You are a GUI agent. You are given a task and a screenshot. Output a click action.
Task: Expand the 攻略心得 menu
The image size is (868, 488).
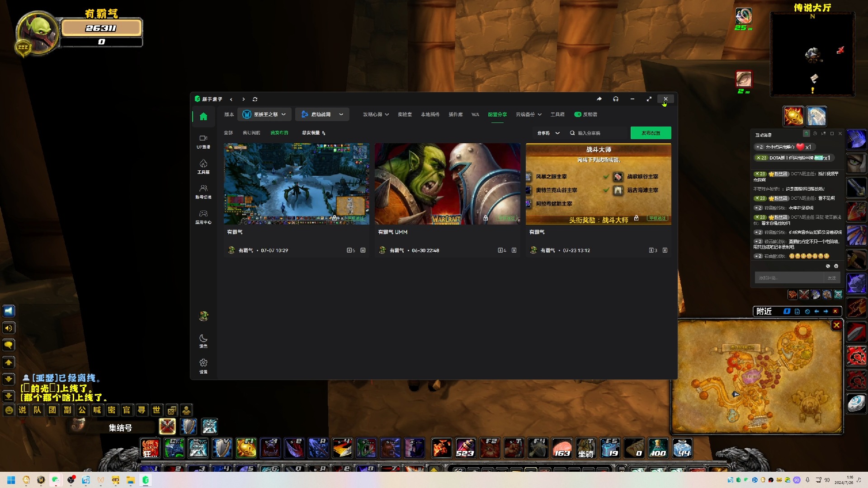click(x=376, y=115)
